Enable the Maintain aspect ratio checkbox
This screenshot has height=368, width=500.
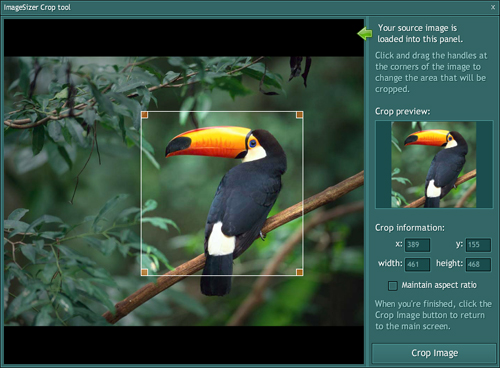point(393,286)
